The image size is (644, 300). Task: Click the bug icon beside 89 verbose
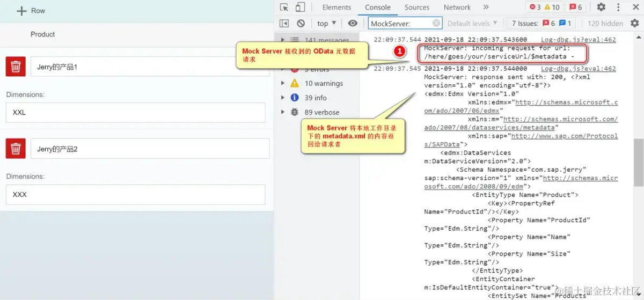pyautogui.click(x=295, y=112)
